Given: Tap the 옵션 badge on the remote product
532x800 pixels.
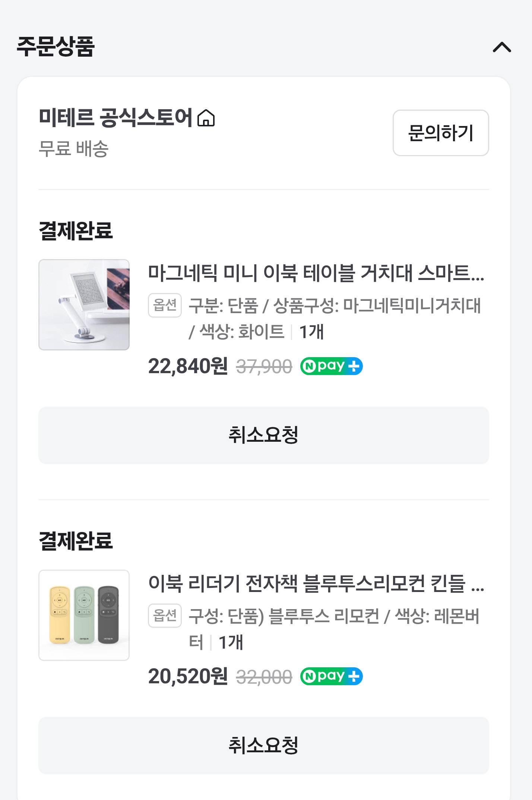Looking at the screenshot, I should [165, 616].
